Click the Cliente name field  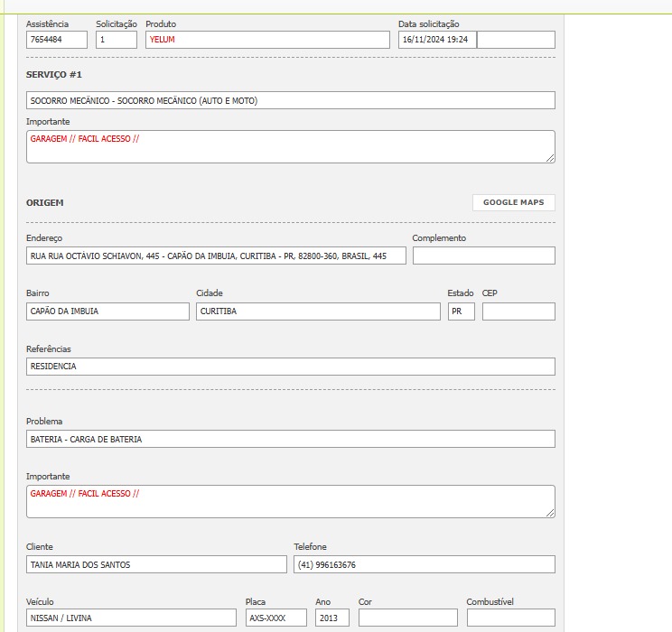(156, 564)
